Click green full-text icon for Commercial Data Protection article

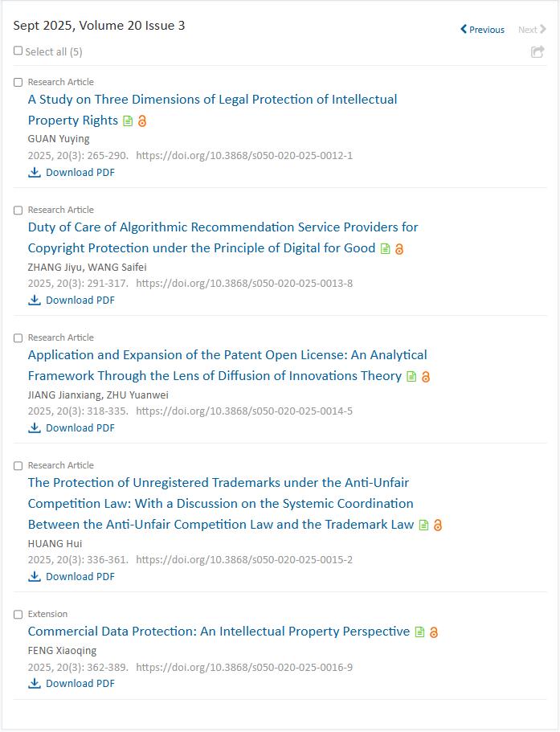[419, 632]
